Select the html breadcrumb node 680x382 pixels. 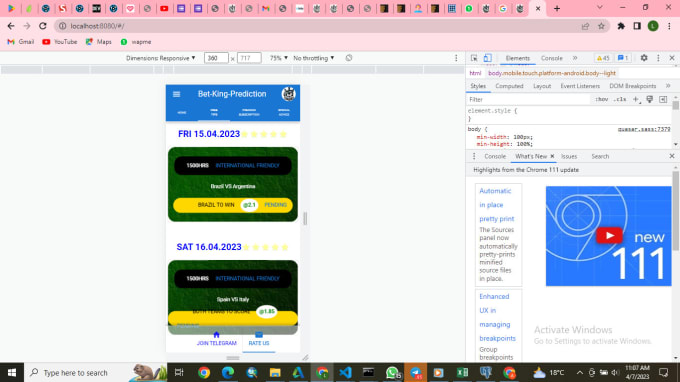[475, 73]
